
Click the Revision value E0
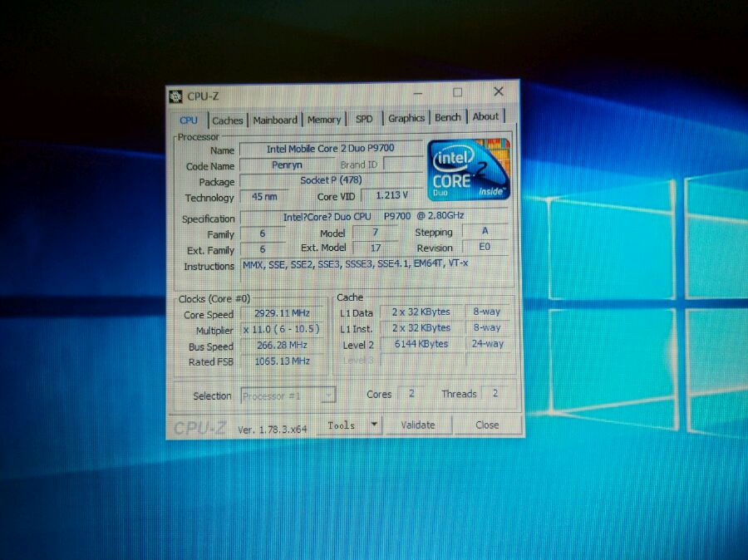click(485, 247)
